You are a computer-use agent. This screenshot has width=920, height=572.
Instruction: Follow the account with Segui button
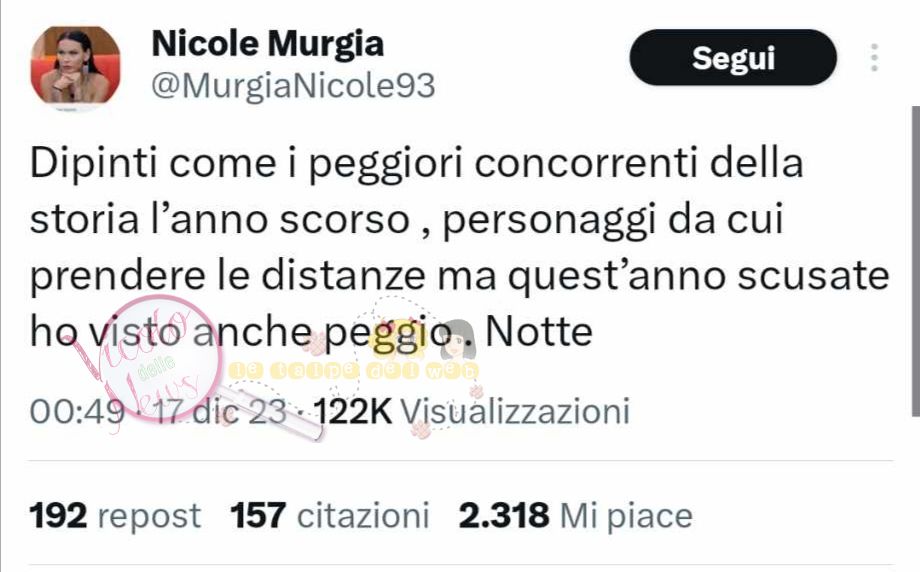[x=733, y=57]
